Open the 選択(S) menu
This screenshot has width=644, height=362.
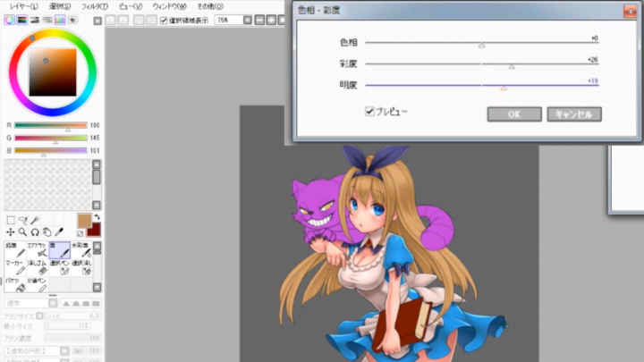click(60, 6)
